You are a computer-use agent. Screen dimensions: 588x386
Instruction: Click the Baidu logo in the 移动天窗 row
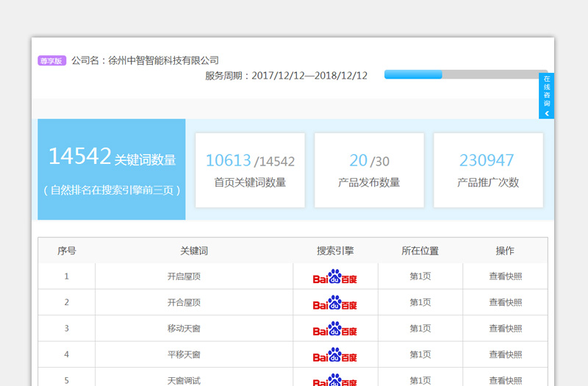tap(335, 329)
